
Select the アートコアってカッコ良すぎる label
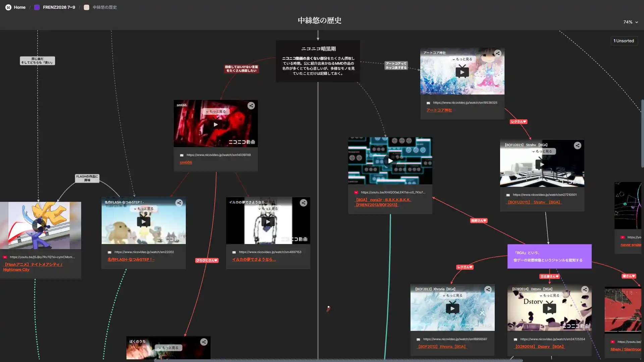[x=396, y=65]
